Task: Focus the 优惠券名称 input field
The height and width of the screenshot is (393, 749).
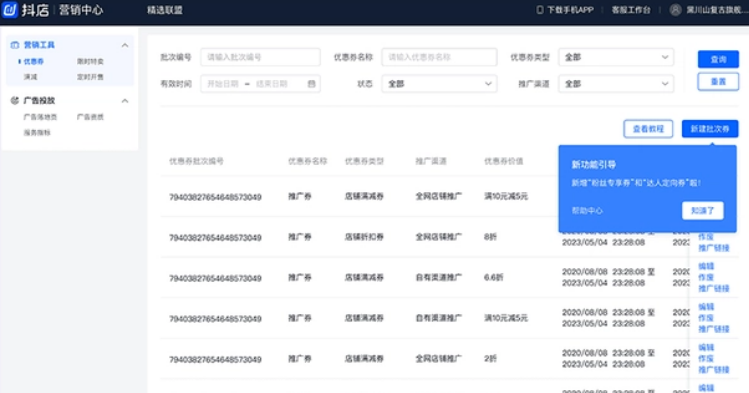Action: [439, 57]
